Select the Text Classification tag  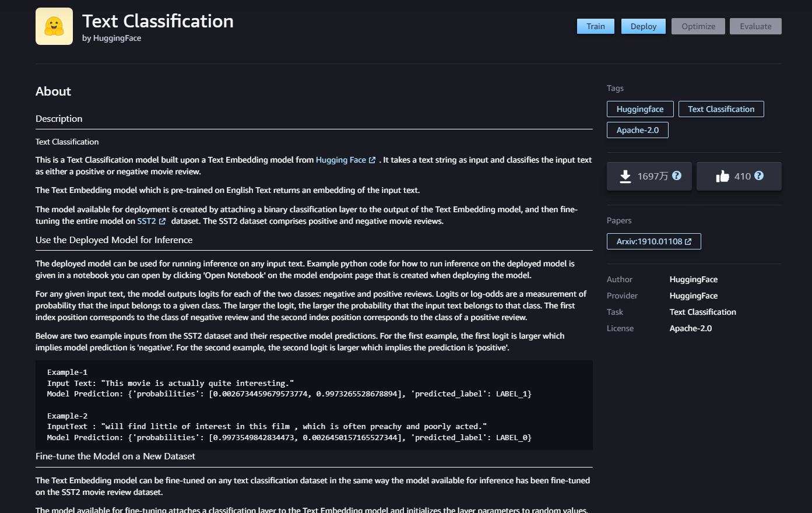[x=721, y=109]
